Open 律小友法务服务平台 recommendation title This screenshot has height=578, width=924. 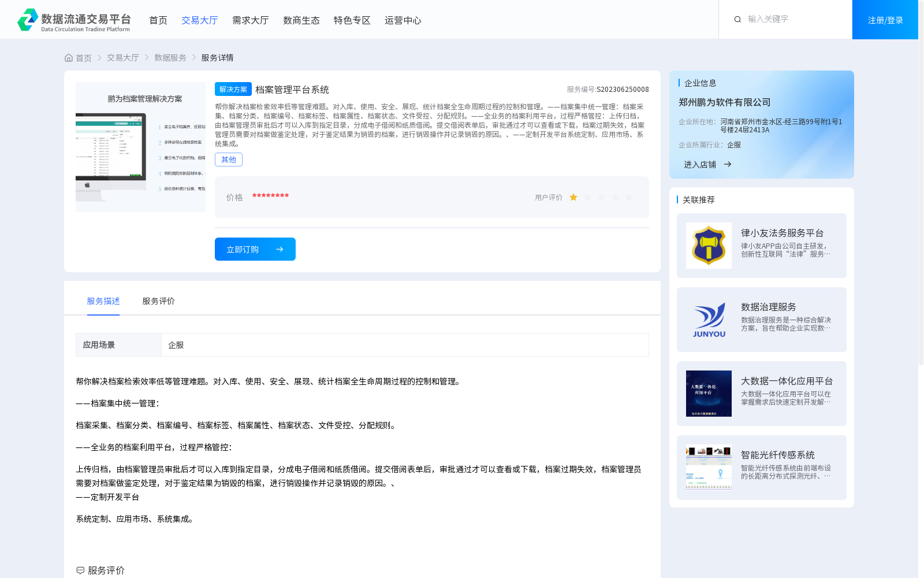point(783,233)
